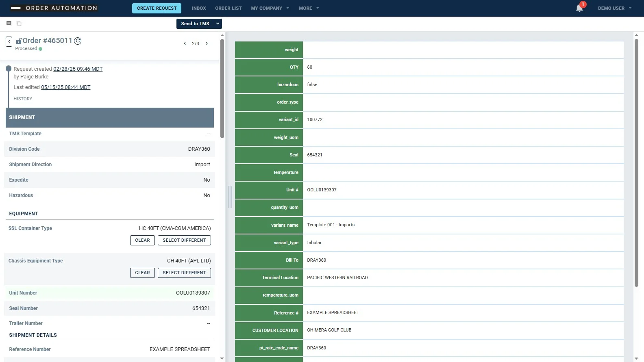Click the variant_name value Template 001 - Imports
The image size is (644, 362).
(x=331, y=225)
